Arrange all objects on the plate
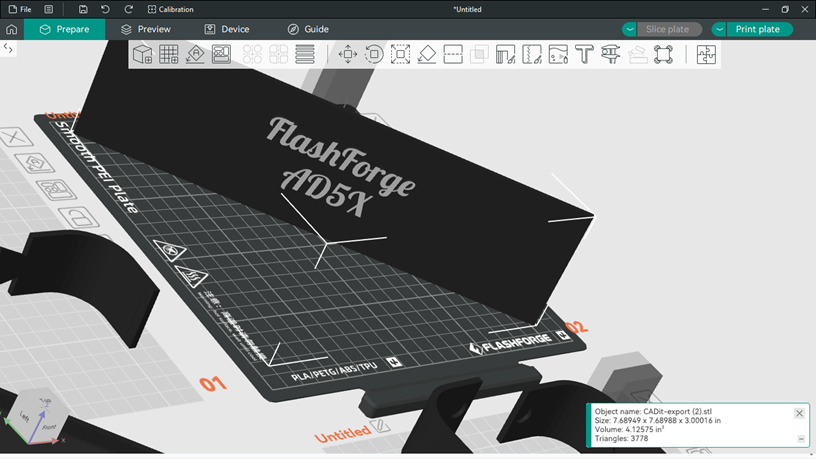 tap(222, 54)
